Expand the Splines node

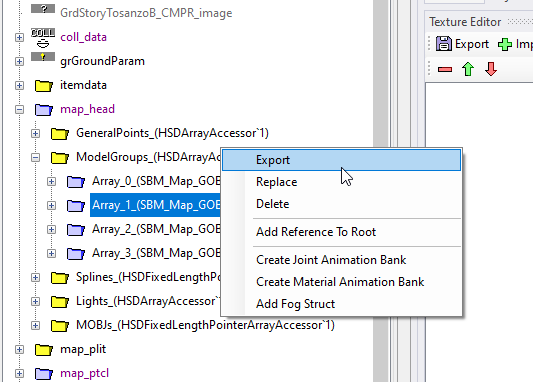35,278
